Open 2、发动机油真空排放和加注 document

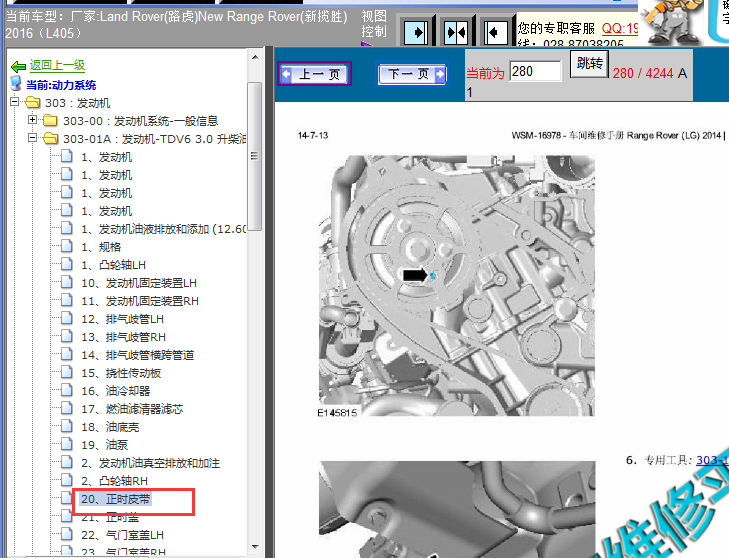(150, 463)
